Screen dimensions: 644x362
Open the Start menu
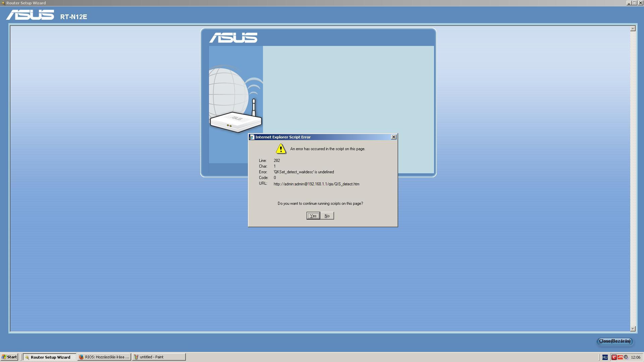[x=9, y=357]
